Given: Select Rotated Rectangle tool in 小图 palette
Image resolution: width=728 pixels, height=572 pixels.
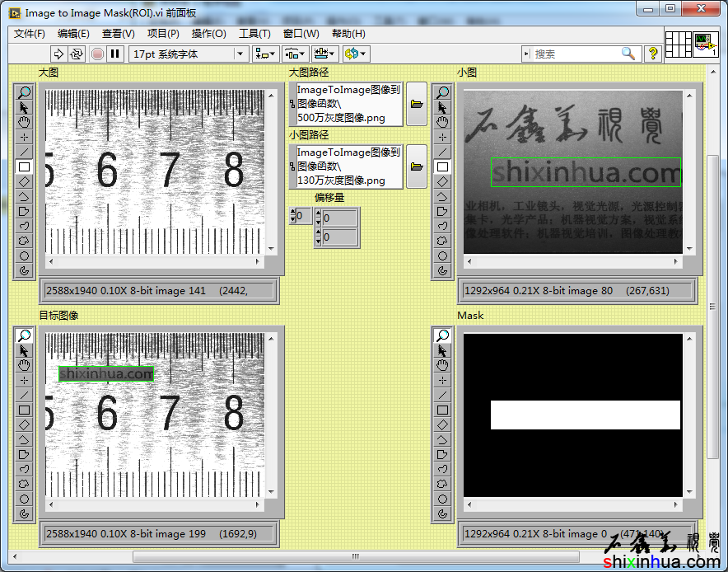Looking at the screenshot, I should (x=443, y=181).
